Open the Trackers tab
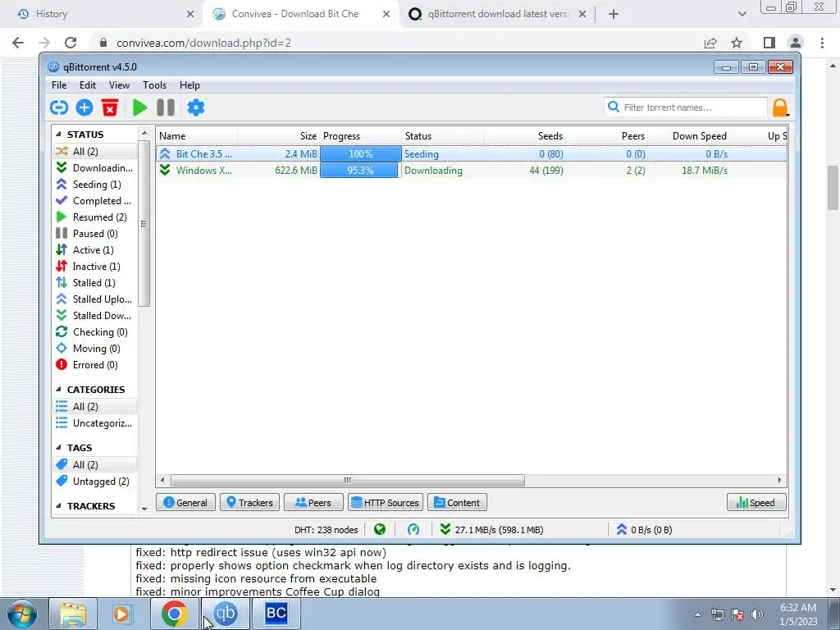The width and height of the screenshot is (840, 630). point(249,503)
